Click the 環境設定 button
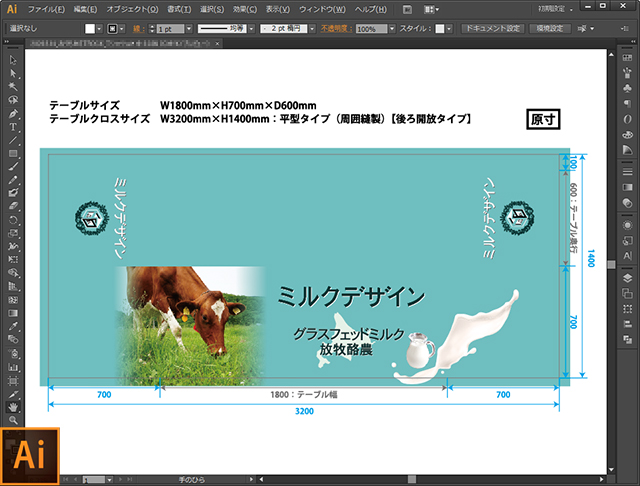The width and height of the screenshot is (640, 486). pyautogui.click(x=549, y=29)
